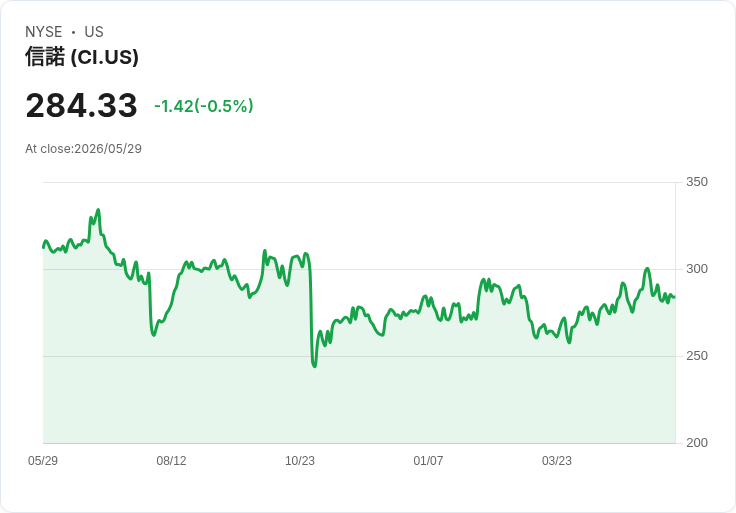This screenshot has height=513, width=736.
Task: Click the NYSE exchange label
Action: pos(44,32)
